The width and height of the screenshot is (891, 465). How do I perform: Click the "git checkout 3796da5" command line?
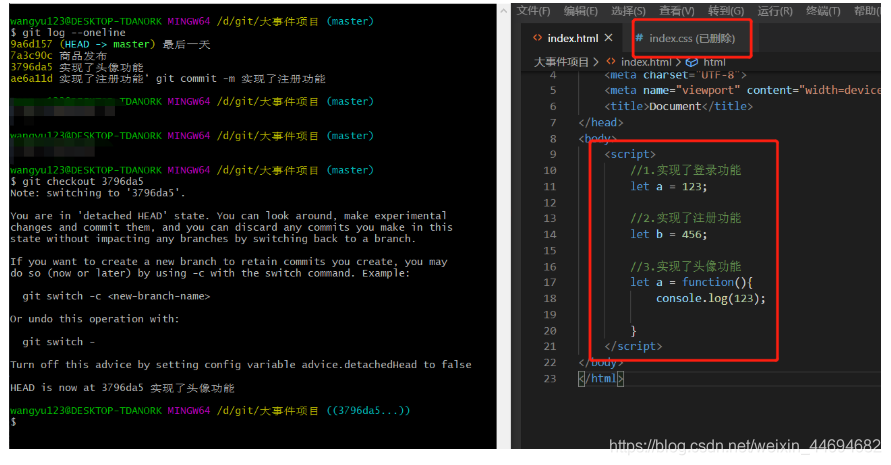[77, 181]
